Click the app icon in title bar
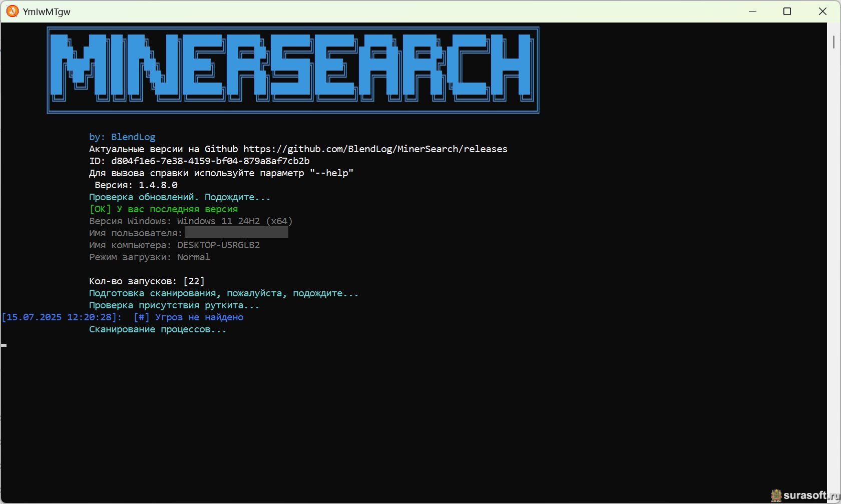Viewport: 841px width, 504px height. click(13, 12)
